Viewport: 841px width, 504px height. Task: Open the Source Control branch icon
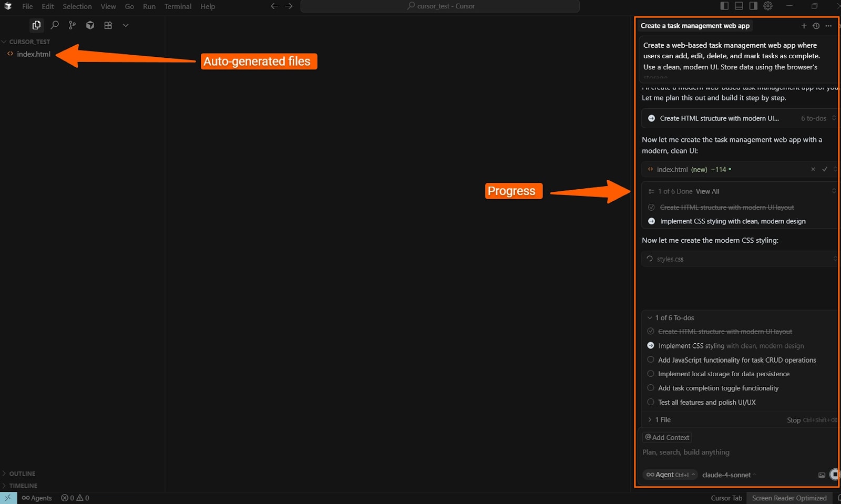[72, 25]
